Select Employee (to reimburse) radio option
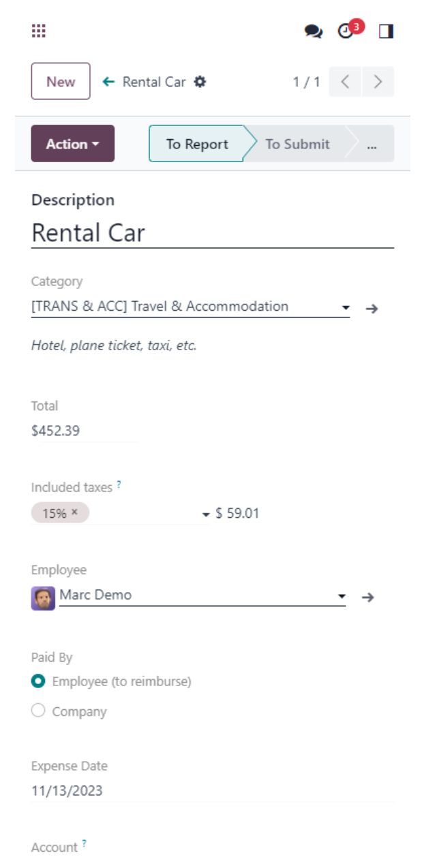This screenshot has width=424, height=868. click(x=39, y=681)
